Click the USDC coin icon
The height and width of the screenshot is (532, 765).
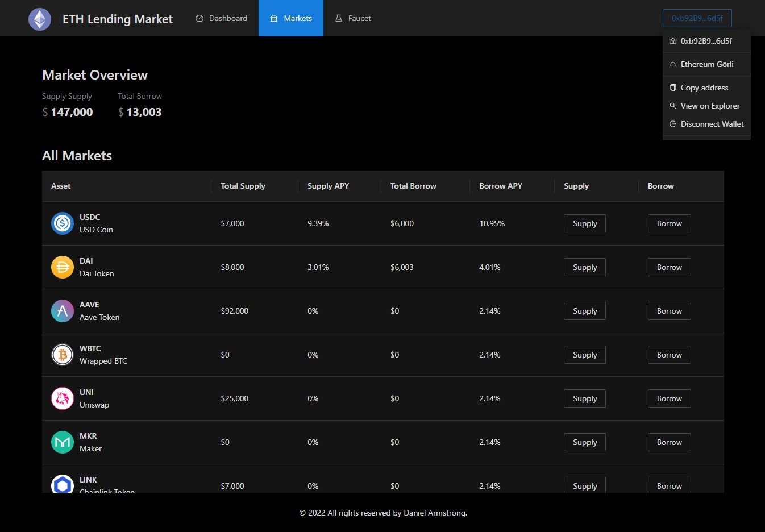click(63, 223)
